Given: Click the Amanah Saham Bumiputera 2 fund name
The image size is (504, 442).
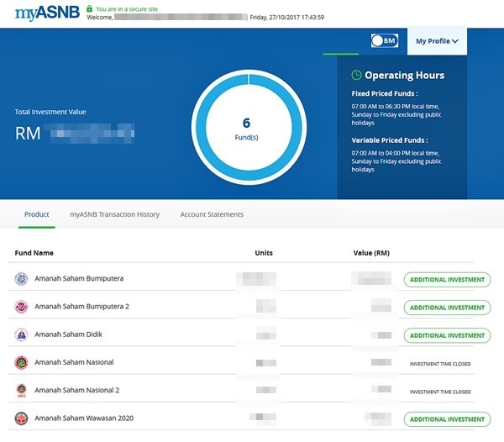Looking at the screenshot, I should point(82,307).
